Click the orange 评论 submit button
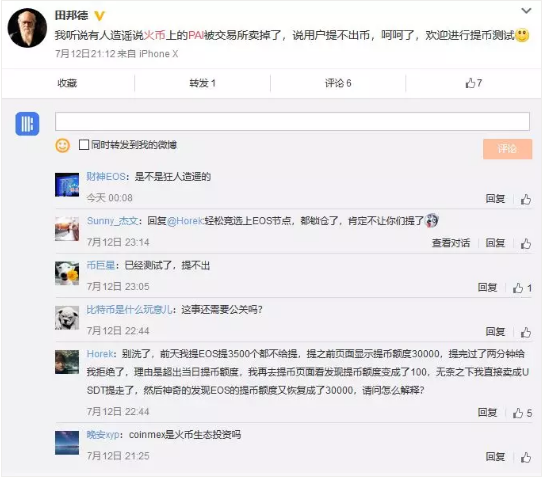This screenshot has width=546, height=479. [x=507, y=149]
